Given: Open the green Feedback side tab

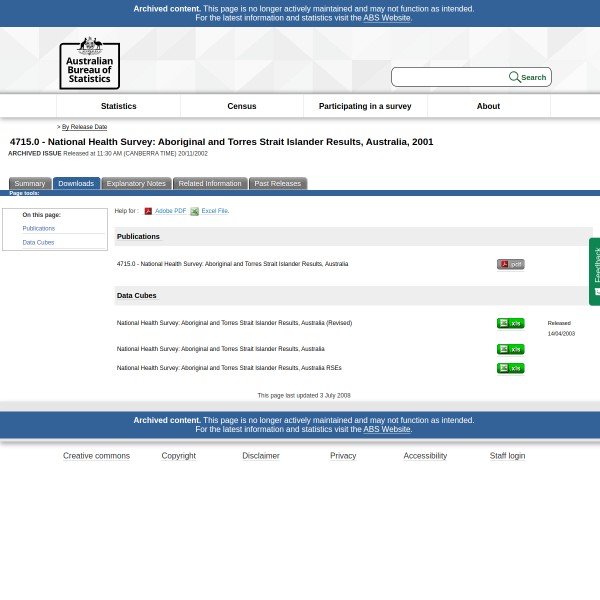Looking at the screenshot, I should 594,271.
